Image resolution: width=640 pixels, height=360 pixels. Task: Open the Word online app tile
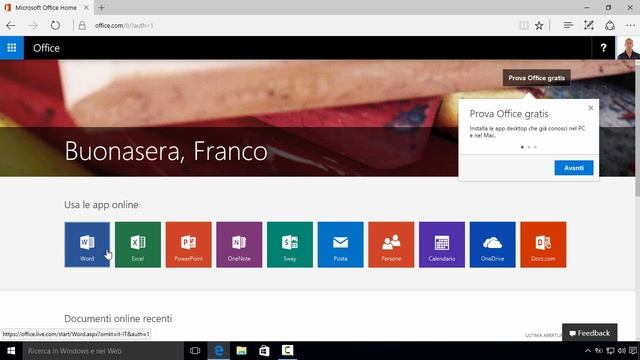[x=87, y=244]
